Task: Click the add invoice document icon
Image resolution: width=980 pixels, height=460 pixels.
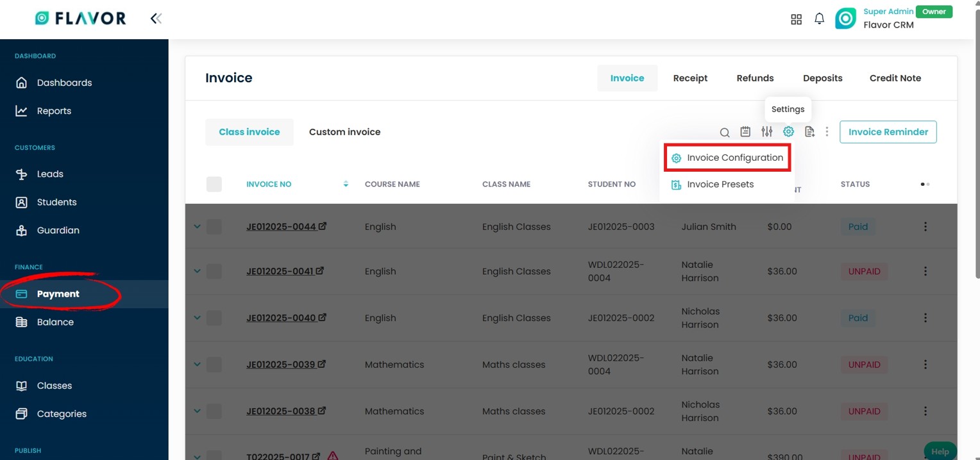Action: click(x=809, y=132)
